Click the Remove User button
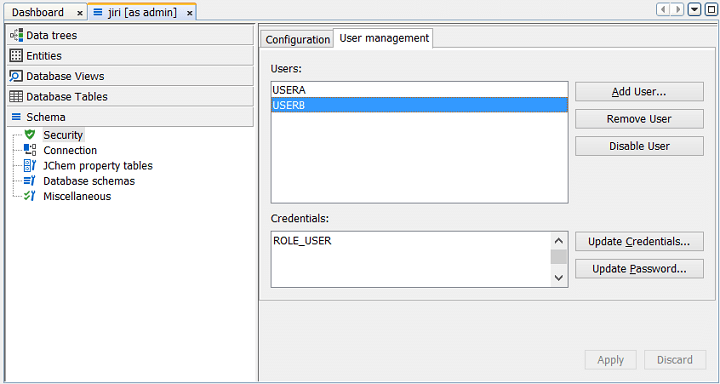 tap(639, 119)
